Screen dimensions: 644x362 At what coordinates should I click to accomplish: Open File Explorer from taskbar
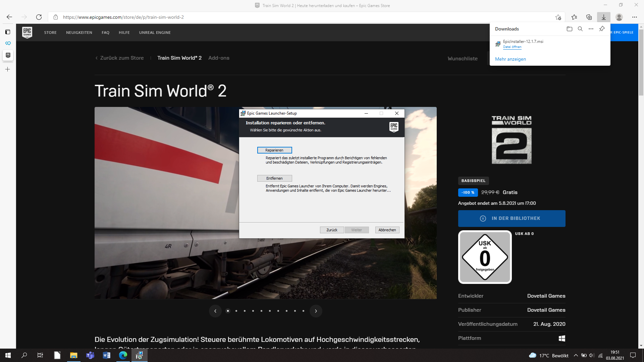(73, 355)
